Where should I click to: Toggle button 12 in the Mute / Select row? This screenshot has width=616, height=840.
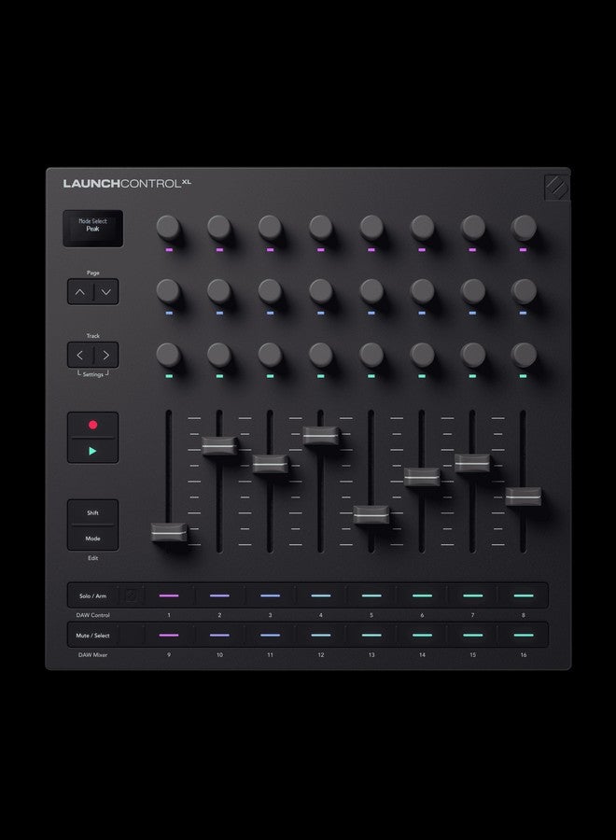click(321, 636)
